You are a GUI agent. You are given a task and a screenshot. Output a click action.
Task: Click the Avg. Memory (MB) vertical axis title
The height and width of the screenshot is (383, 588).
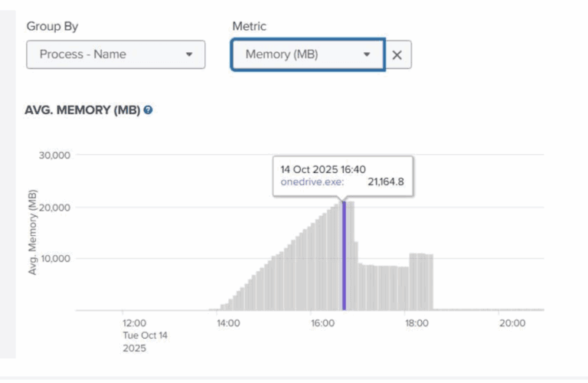click(34, 234)
